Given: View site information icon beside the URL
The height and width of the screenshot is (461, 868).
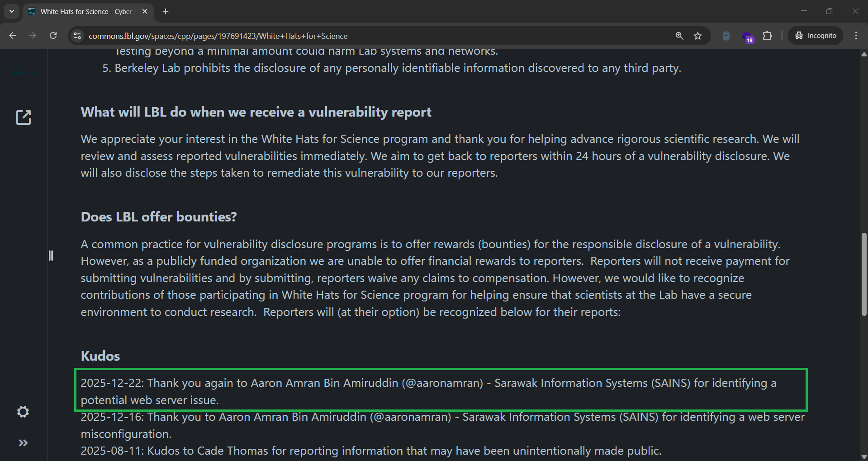Looking at the screenshot, I should click(x=77, y=36).
